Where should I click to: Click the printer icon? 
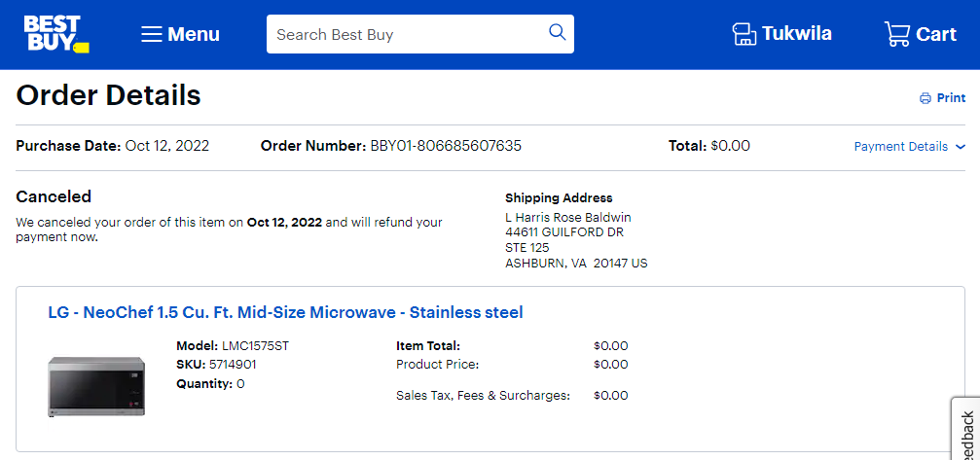925,98
